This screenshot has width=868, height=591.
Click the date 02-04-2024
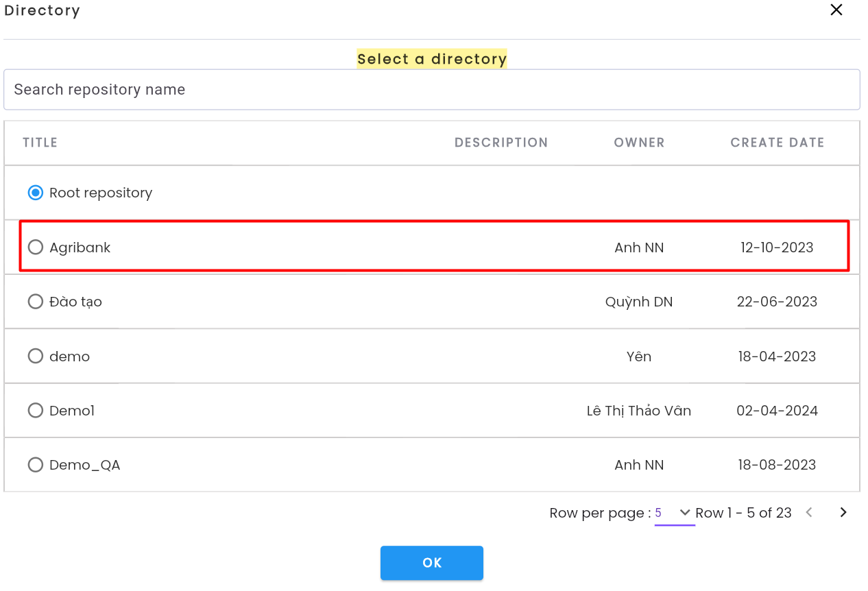(777, 411)
